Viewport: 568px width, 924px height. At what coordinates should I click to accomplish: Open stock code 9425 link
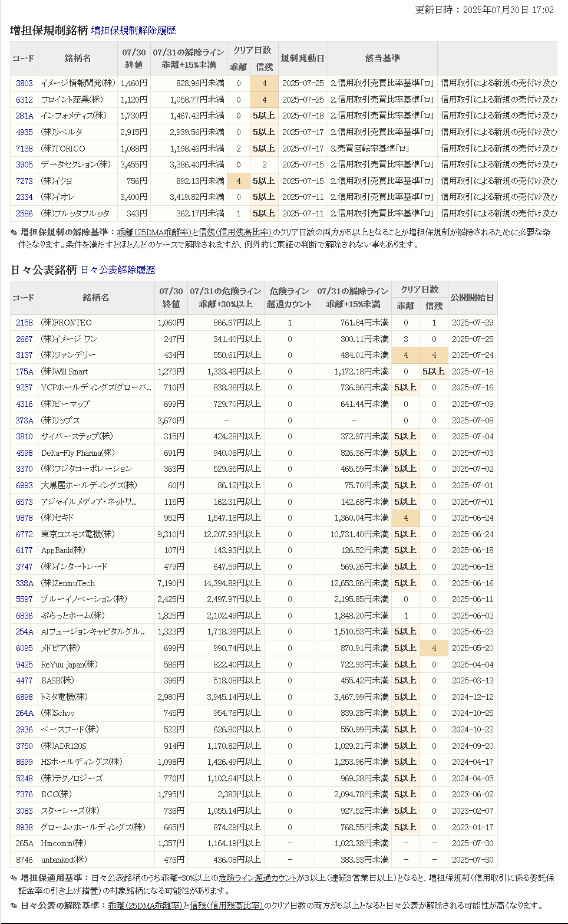click(24, 665)
